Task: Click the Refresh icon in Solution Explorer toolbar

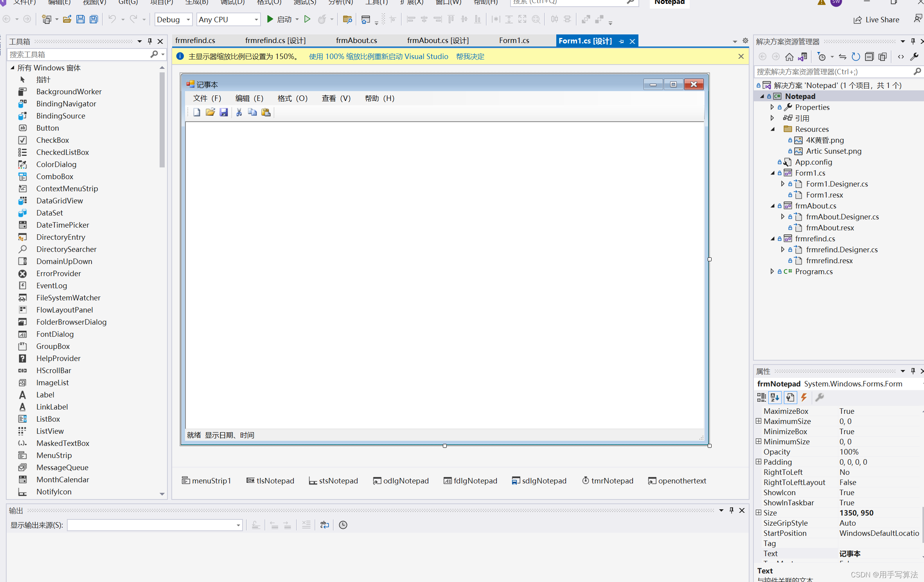Action: coord(856,57)
